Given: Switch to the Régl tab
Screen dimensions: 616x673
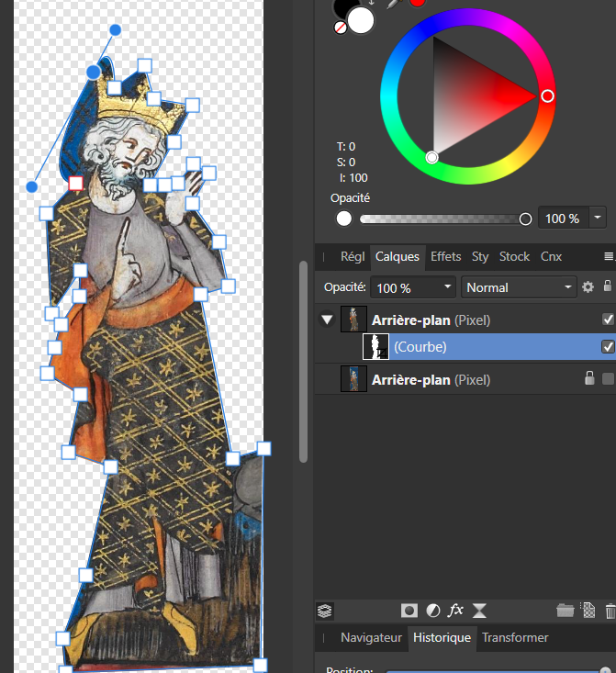Looking at the screenshot, I should [353, 257].
